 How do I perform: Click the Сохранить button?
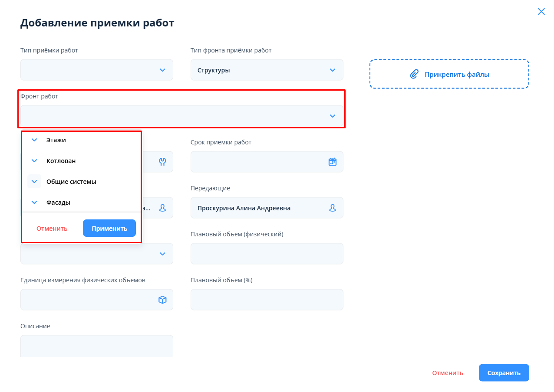tap(504, 372)
